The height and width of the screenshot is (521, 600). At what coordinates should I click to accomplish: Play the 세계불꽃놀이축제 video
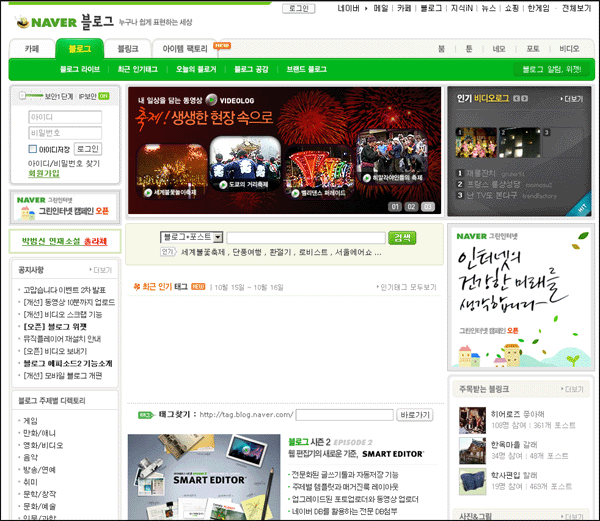coord(148,192)
